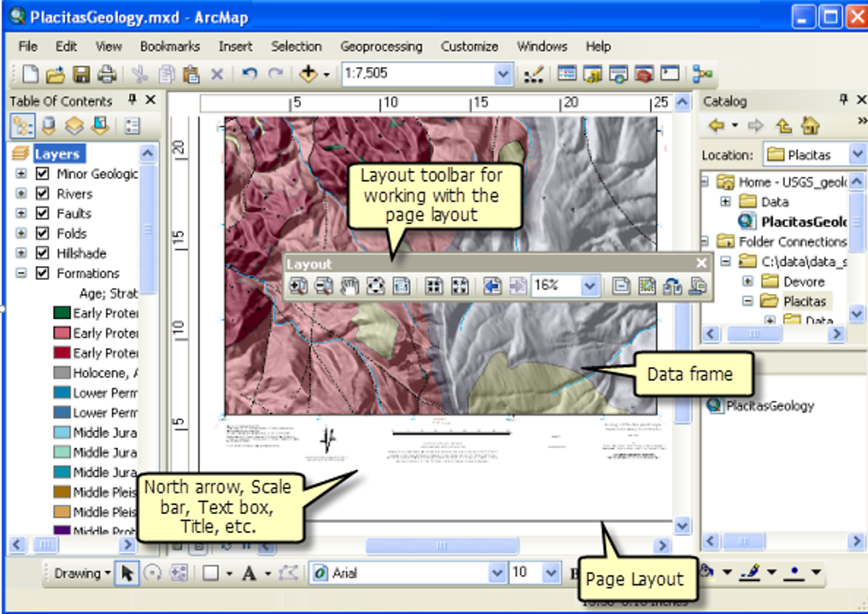This screenshot has height=614, width=868.
Task: Switch contents to List By Drawing Order
Action: click(23, 126)
